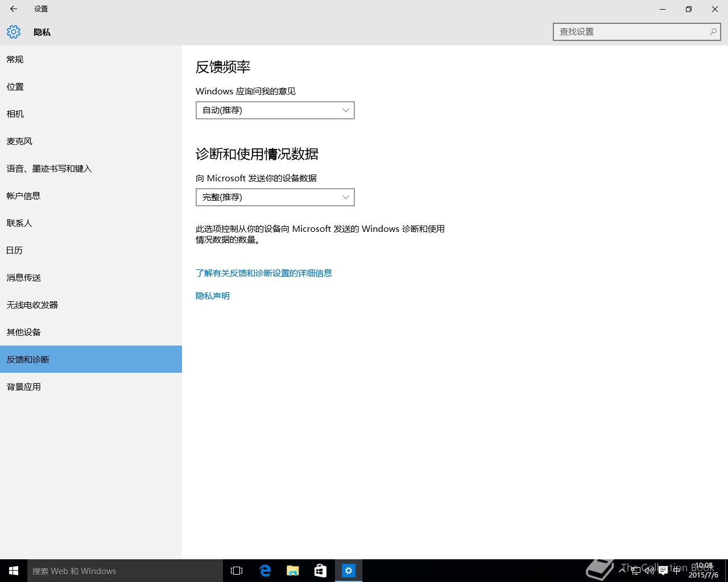Restore down the Settings window
Image resolution: width=728 pixels, height=582 pixels.
coord(689,9)
